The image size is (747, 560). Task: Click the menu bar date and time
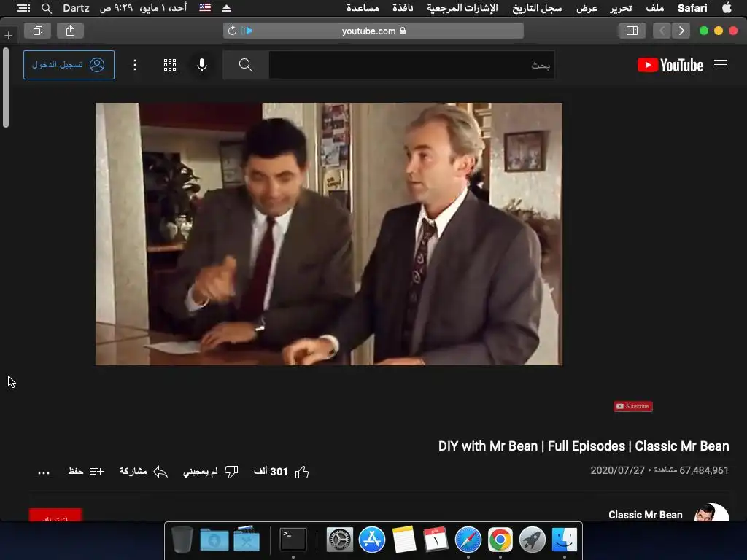tap(143, 7)
